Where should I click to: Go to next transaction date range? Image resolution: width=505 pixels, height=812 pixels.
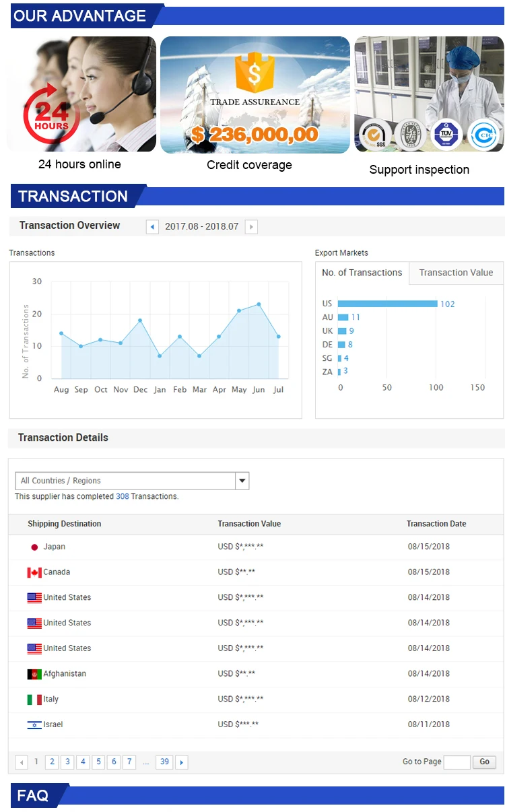tap(251, 227)
